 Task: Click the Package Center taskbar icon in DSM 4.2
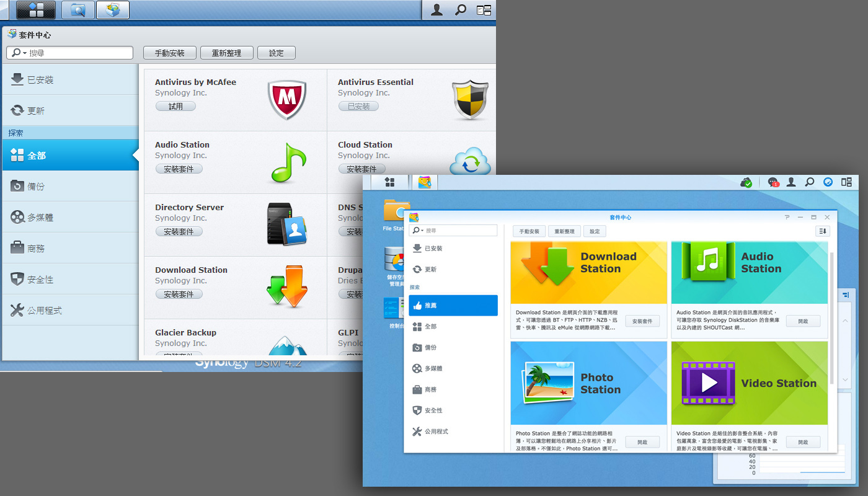click(x=113, y=9)
